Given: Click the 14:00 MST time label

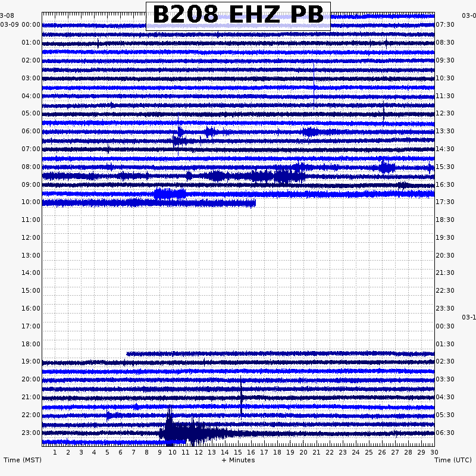Looking at the screenshot, I should pos(31,273).
